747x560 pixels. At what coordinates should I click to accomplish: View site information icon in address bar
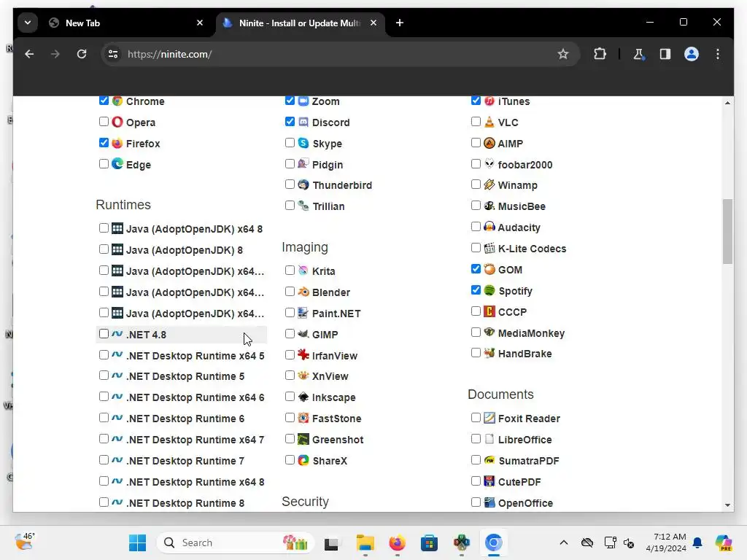tap(113, 54)
